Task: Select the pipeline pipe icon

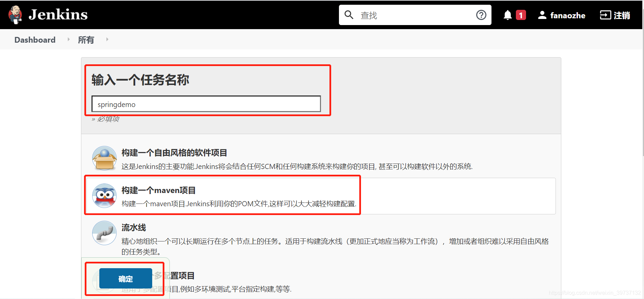Action: click(x=104, y=233)
